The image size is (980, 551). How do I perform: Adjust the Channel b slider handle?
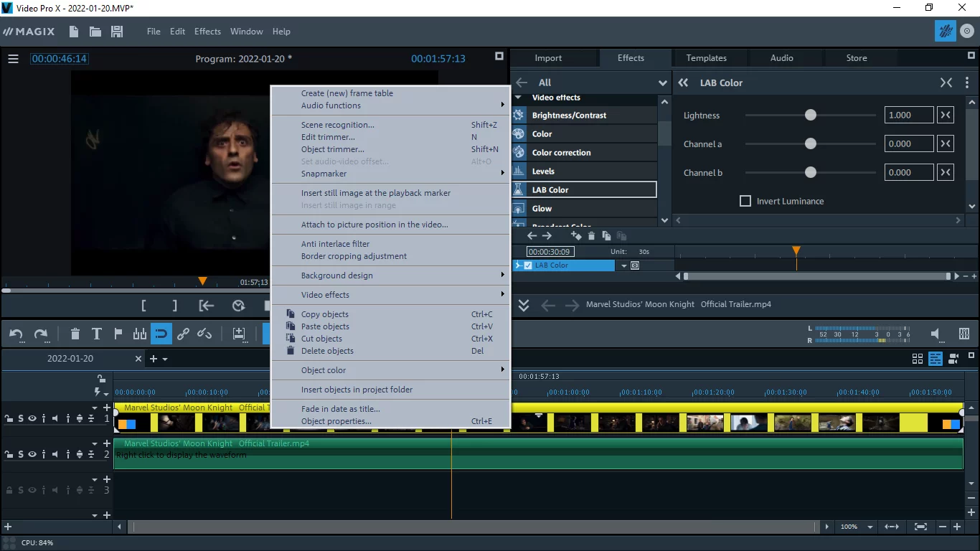tap(811, 172)
